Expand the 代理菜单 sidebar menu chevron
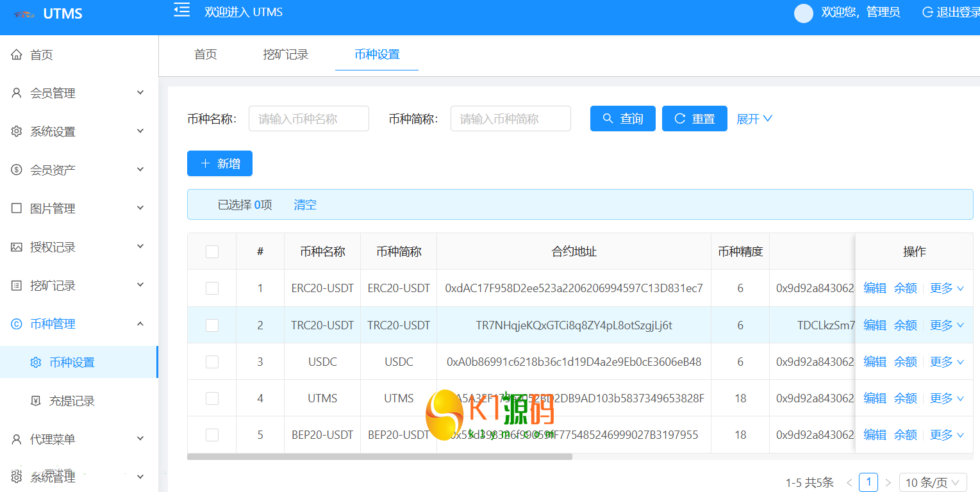This screenshot has height=492, width=980. click(140, 439)
